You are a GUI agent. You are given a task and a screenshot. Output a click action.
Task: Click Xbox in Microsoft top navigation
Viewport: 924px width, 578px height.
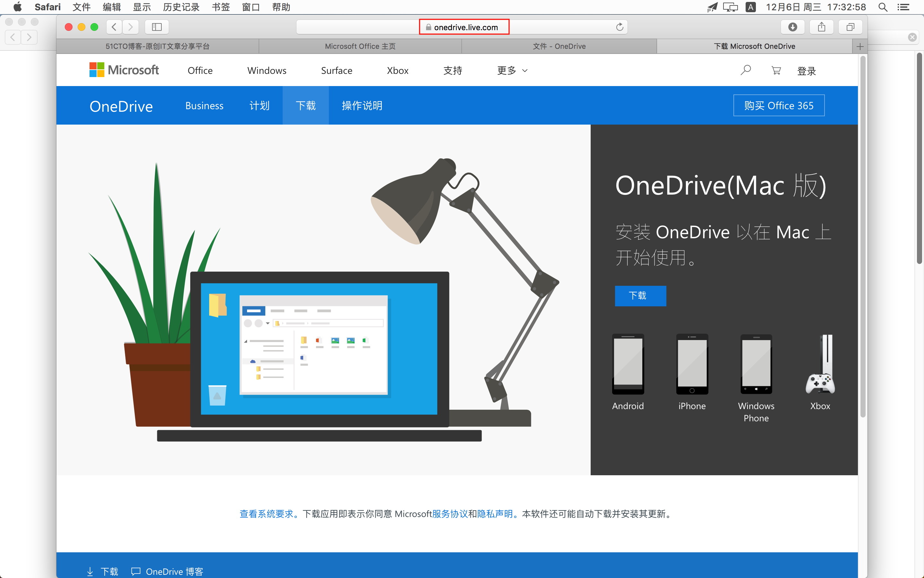point(398,70)
